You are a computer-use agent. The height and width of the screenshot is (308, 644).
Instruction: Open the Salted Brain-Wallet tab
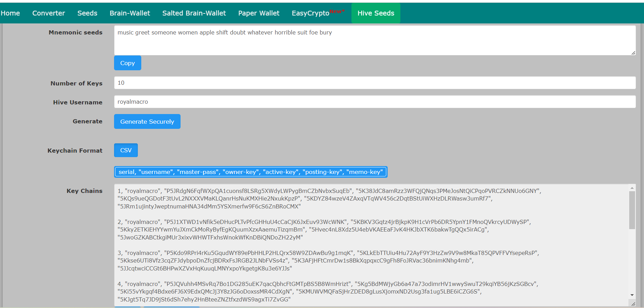pyautogui.click(x=194, y=13)
